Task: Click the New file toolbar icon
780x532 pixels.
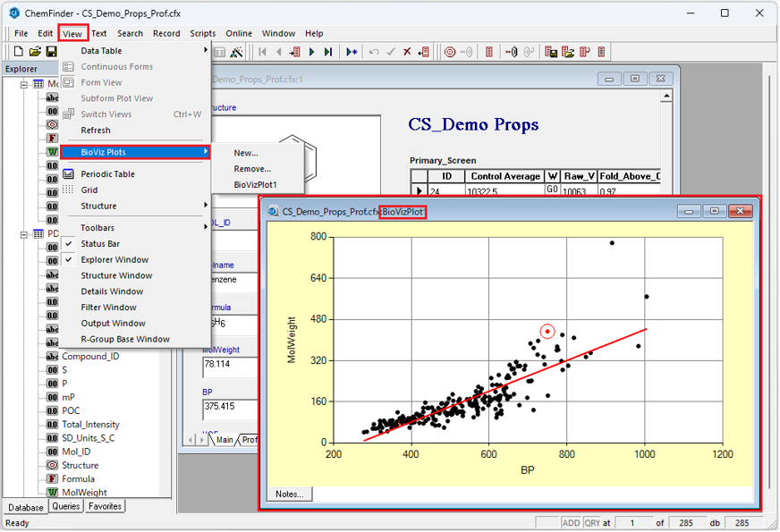Action: tap(20, 52)
